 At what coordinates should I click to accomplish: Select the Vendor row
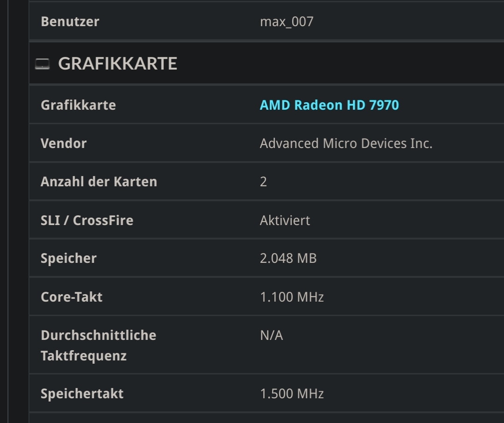pyautogui.click(x=187, y=143)
